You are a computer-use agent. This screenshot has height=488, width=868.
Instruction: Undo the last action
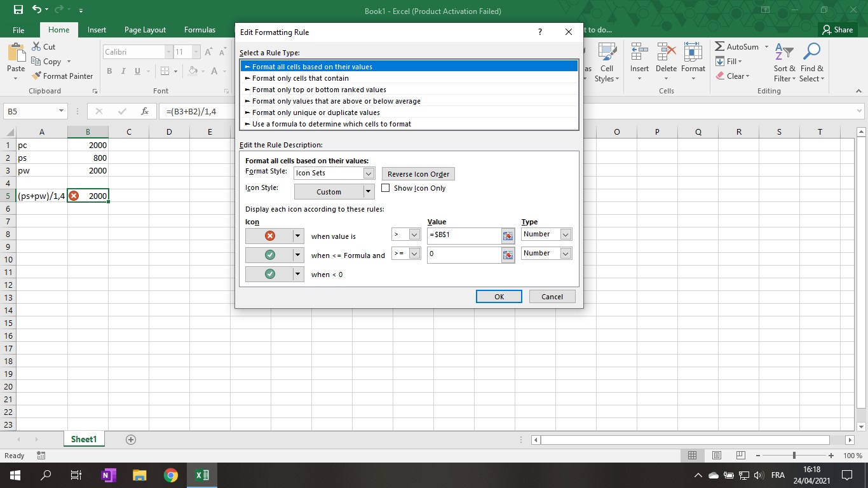tap(37, 10)
